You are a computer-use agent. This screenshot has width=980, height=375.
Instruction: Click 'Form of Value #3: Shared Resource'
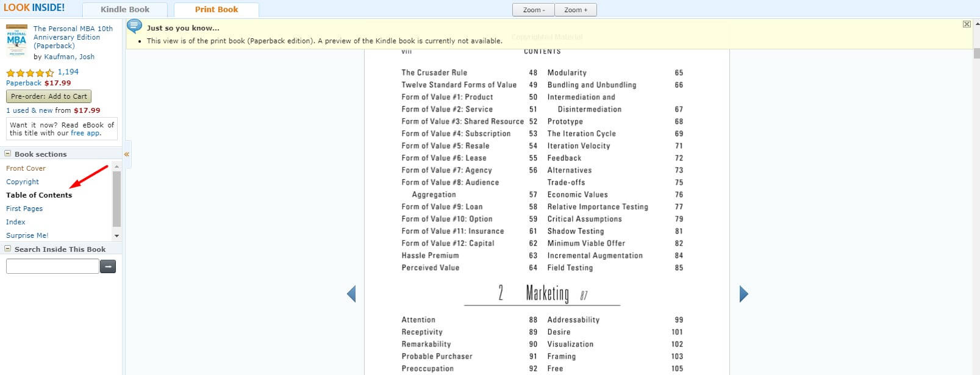coord(462,121)
